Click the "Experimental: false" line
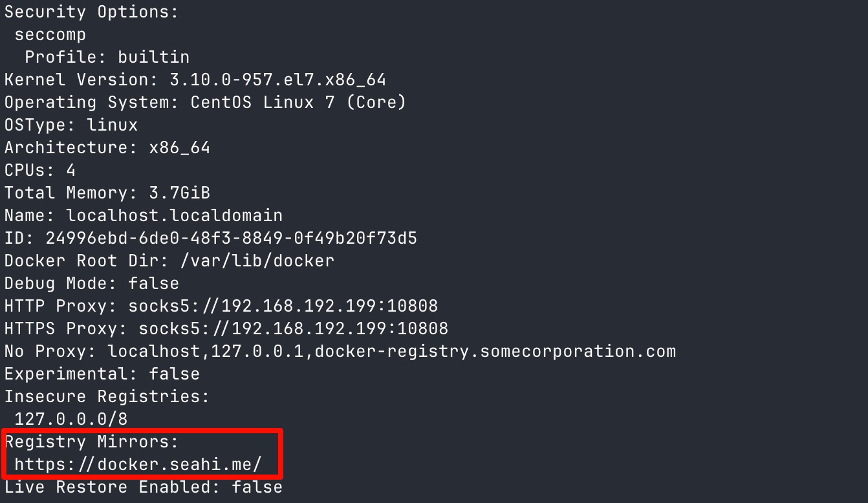The image size is (868, 503). coord(102,374)
